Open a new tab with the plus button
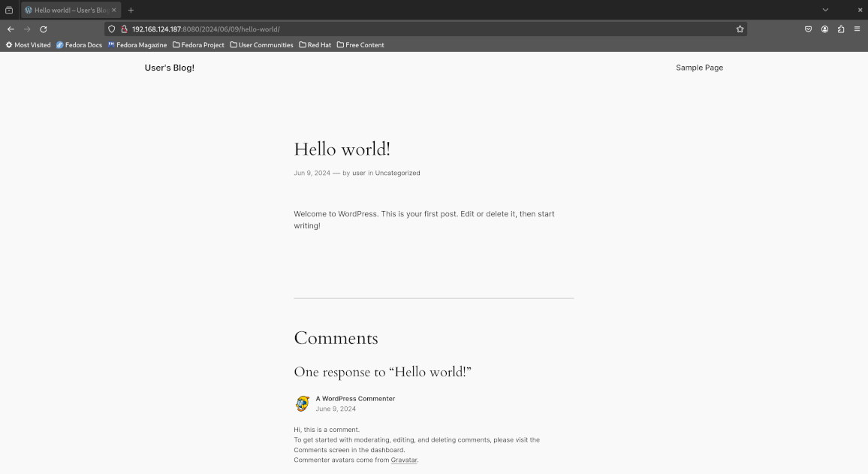868x474 pixels. tap(131, 10)
